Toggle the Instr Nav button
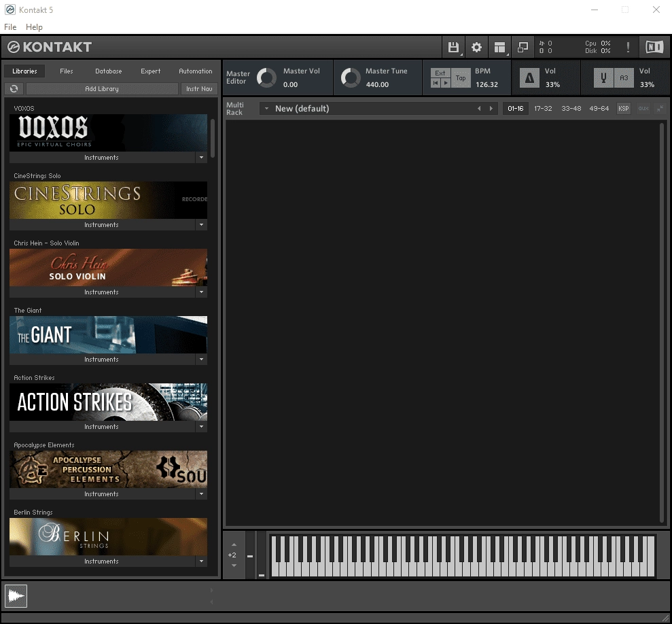 point(199,89)
